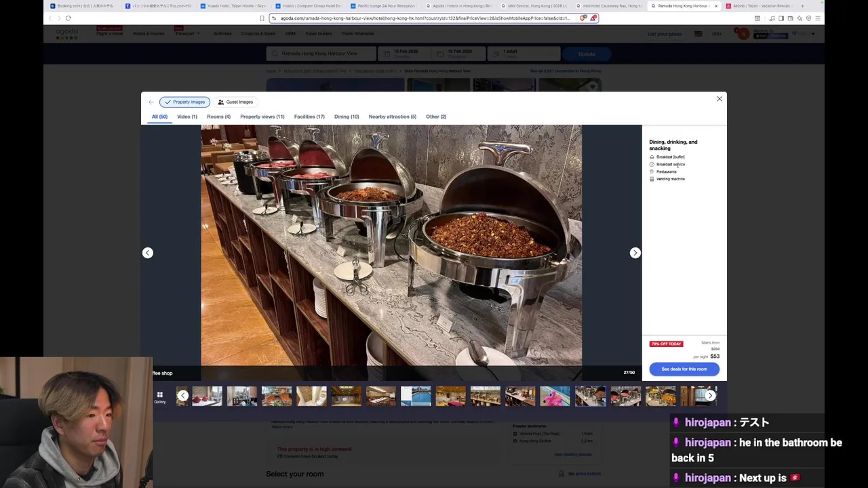Click the 27/50 photo counter
Image resolution: width=868 pixels, height=488 pixels.
tap(629, 373)
